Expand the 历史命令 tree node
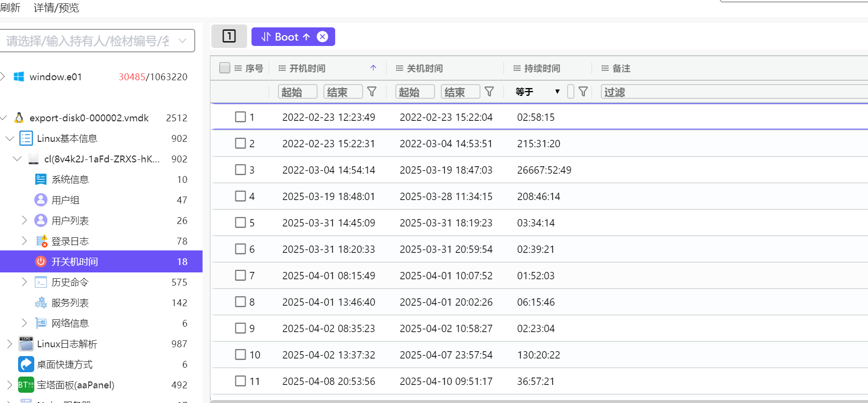 point(24,282)
